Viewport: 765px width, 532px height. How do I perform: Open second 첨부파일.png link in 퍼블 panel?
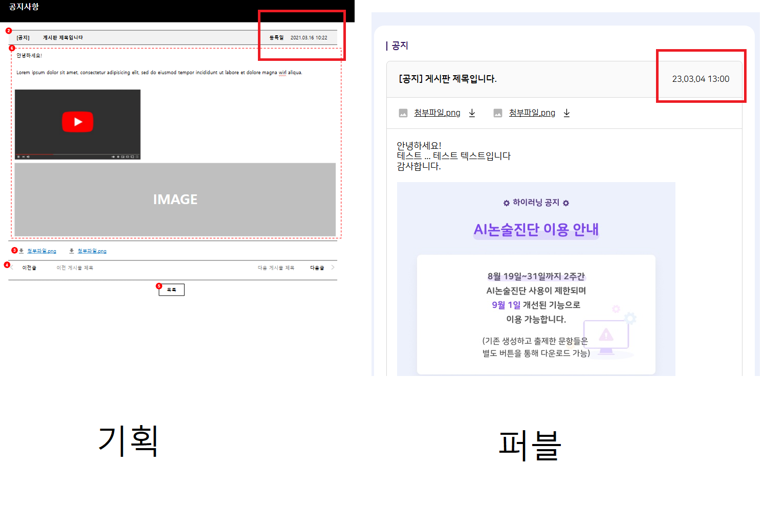click(x=532, y=113)
